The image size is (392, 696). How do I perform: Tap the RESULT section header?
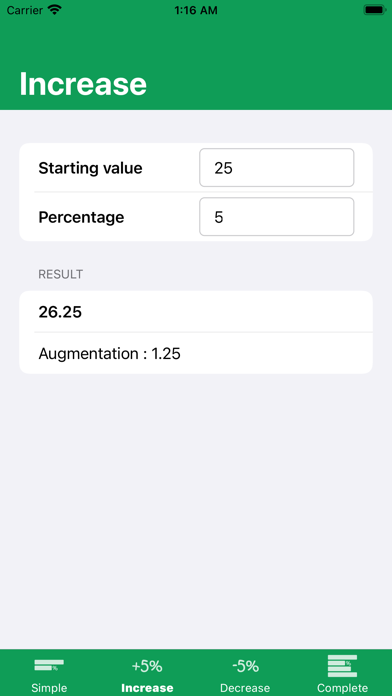60,274
